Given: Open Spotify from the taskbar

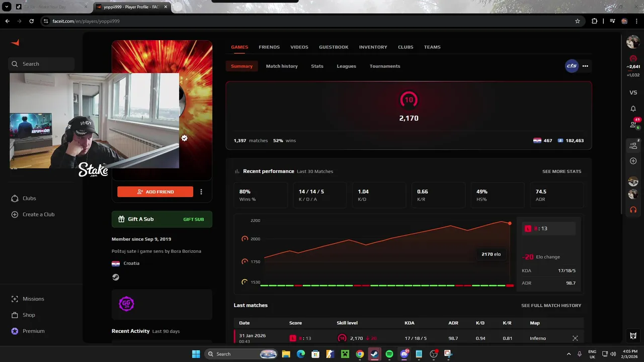Looking at the screenshot, I should pos(389,354).
